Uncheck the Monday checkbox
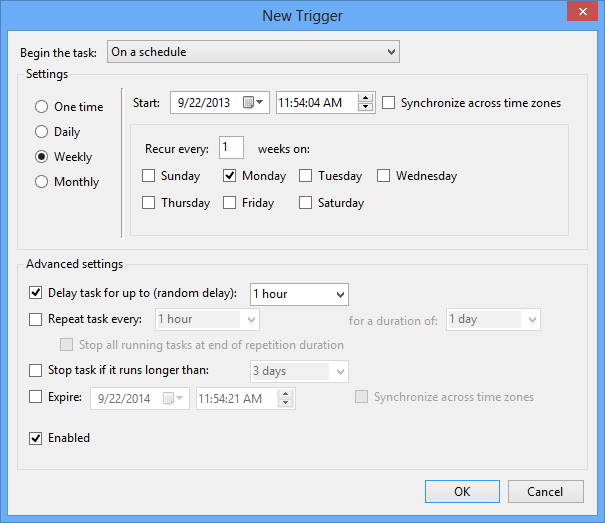The width and height of the screenshot is (605, 523). (229, 176)
